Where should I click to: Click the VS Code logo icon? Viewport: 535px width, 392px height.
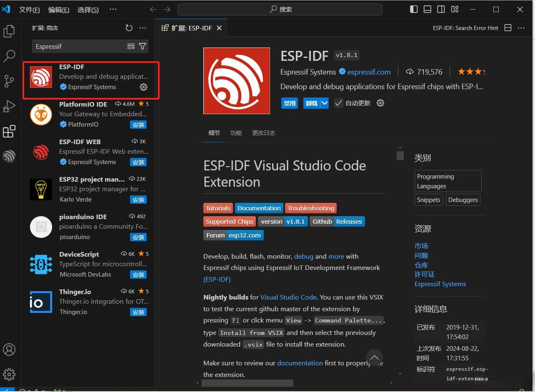click(6, 9)
